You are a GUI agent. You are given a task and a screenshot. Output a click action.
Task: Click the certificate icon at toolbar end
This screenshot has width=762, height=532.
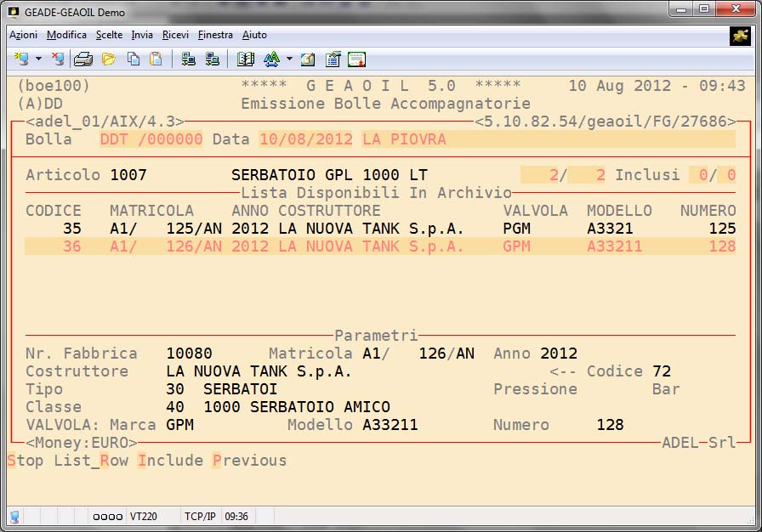[x=356, y=59]
